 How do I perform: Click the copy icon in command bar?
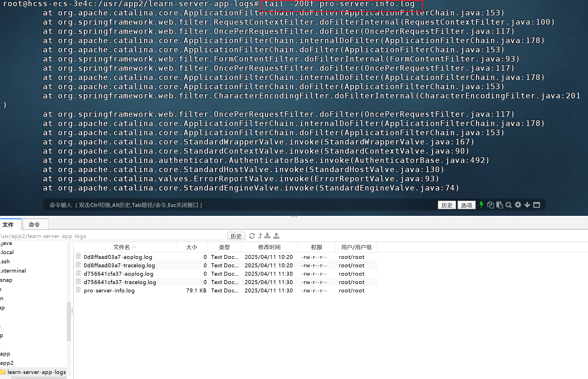pos(490,205)
